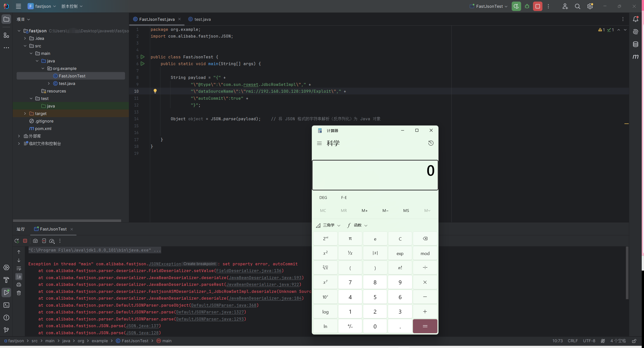Open the 版本控制 dropdown
The image size is (644, 348).
click(72, 6)
